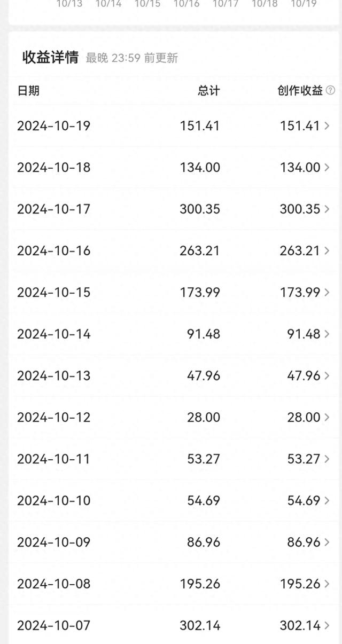Expand the 2024-10-17 earnings chevron
Image resolution: width=342 pixels, height=644 pixels.
(327, 209)
